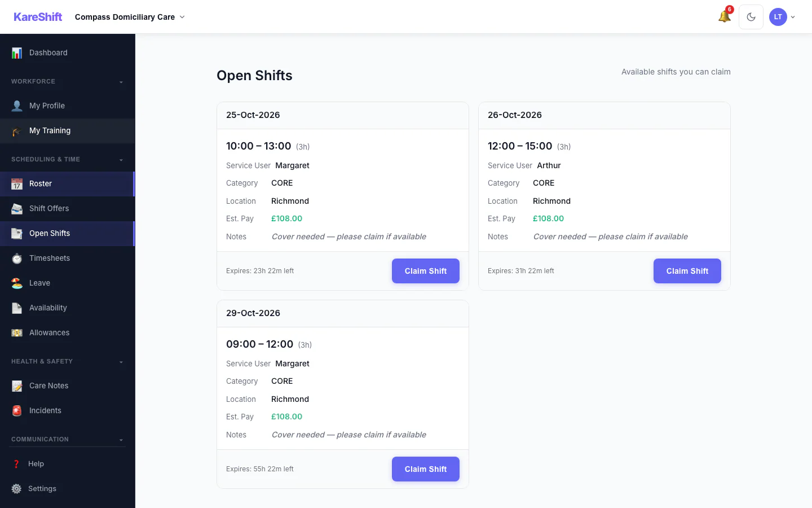
Task: Open the Roster calendar icon
Action: point(17,183)
